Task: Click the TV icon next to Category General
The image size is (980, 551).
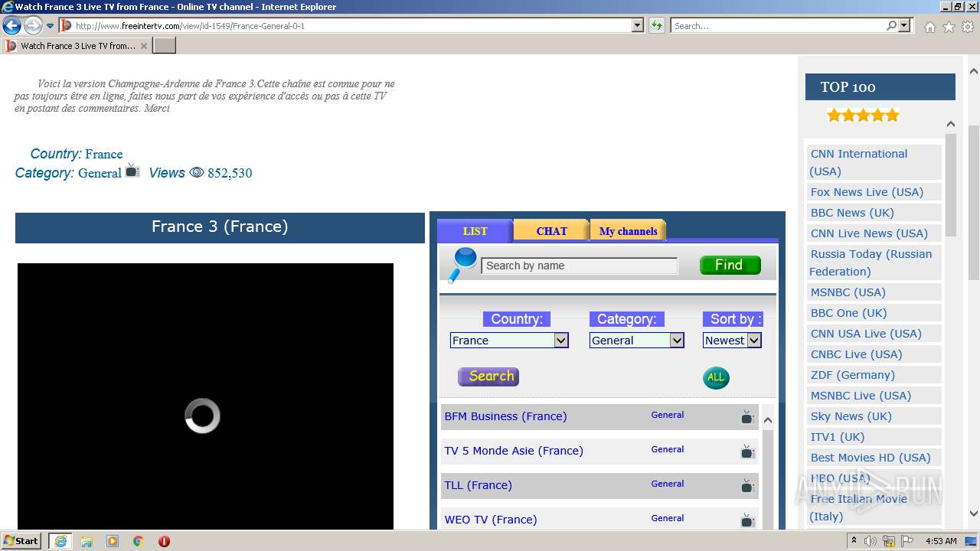Action: 132,170
